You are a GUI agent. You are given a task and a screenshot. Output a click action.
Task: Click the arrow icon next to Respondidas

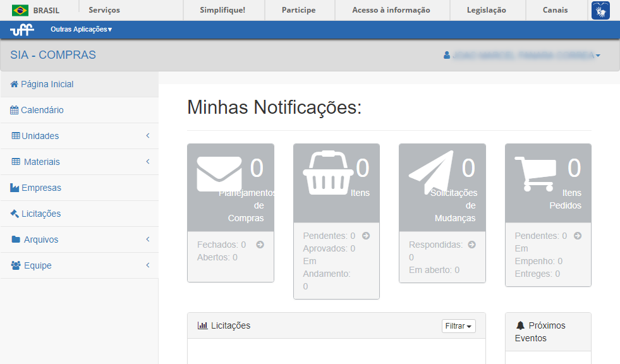(472, 244)
